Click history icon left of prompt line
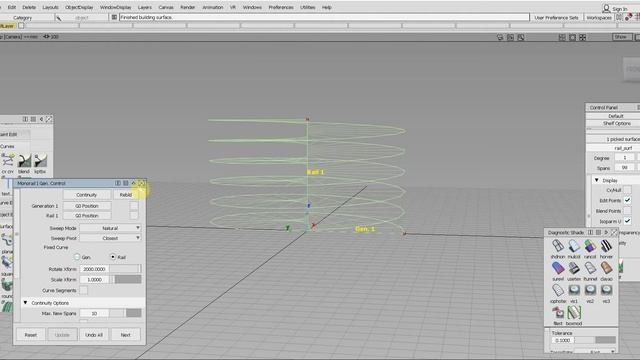640x360 pixels. click(114, 17)
